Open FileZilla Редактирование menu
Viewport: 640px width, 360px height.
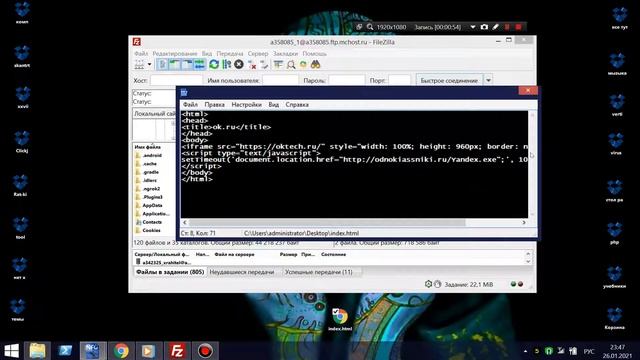tap(175, 53)
